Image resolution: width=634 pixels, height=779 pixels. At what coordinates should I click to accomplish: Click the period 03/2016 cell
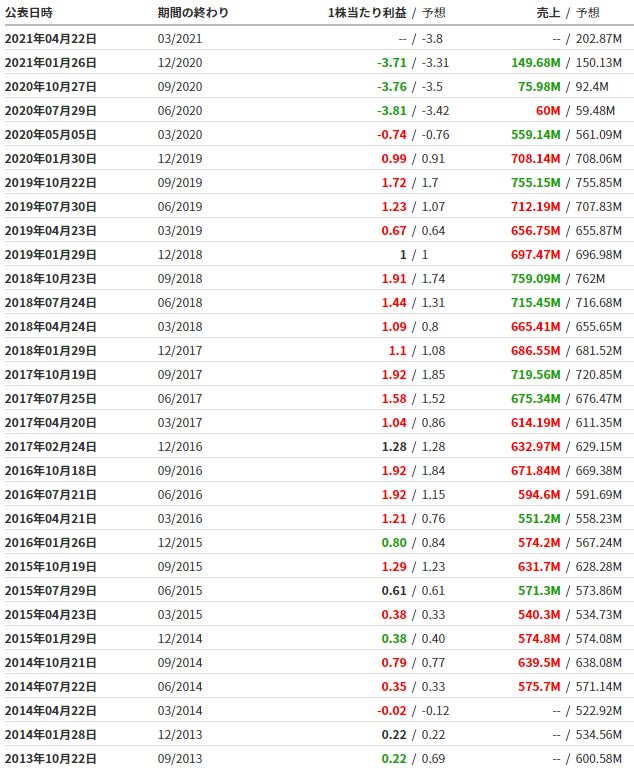point(180,519)
